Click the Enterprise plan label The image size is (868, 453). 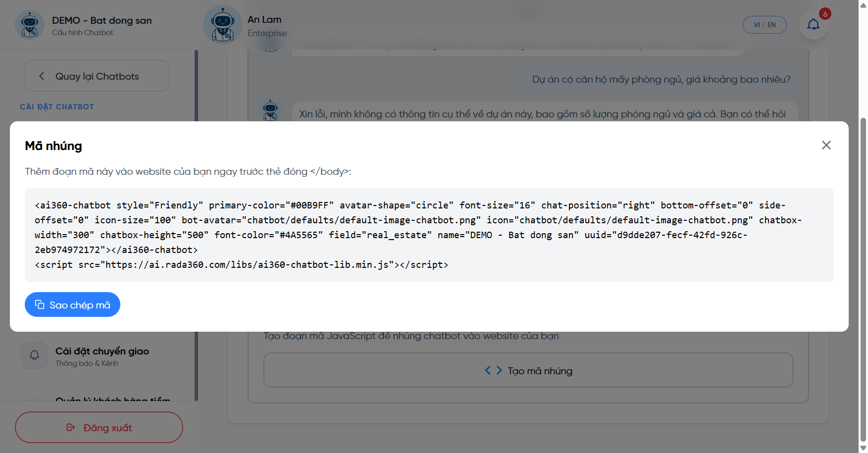pos(267,33)
